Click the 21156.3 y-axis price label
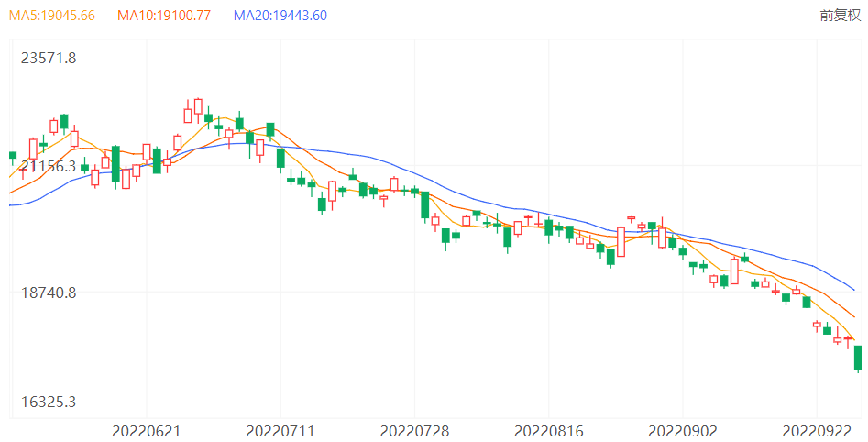 tap(49, 166)
